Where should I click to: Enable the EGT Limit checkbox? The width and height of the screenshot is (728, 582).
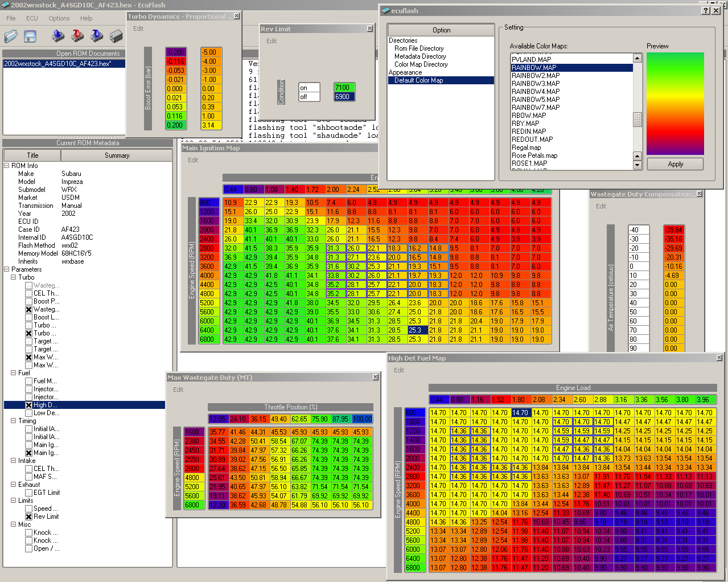(x=28, y=493)
